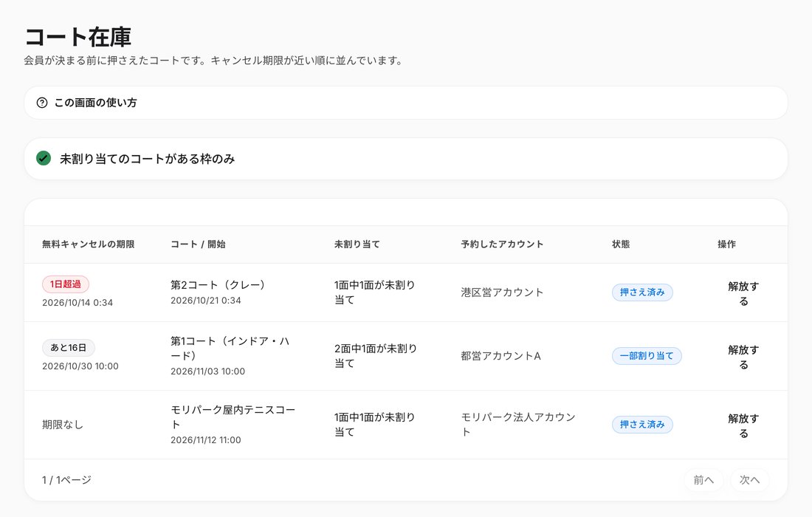Screen dimensions: 812x517
Task: Select the 都営アカウントA account cell
Action: 500,356
